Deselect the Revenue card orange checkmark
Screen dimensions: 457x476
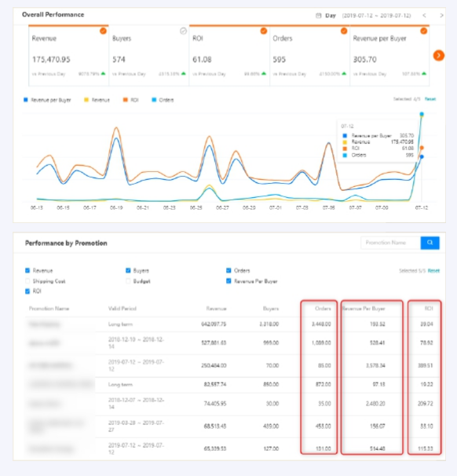103,31
